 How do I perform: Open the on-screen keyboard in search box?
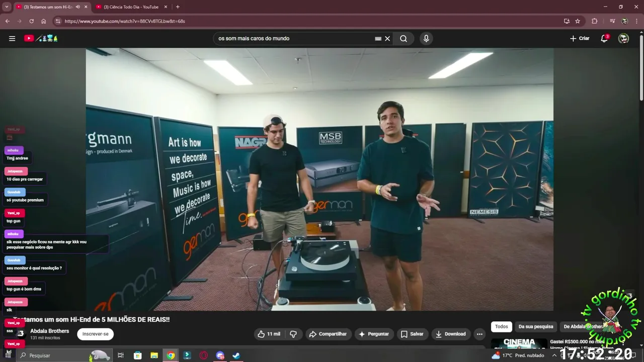[378, 38]
